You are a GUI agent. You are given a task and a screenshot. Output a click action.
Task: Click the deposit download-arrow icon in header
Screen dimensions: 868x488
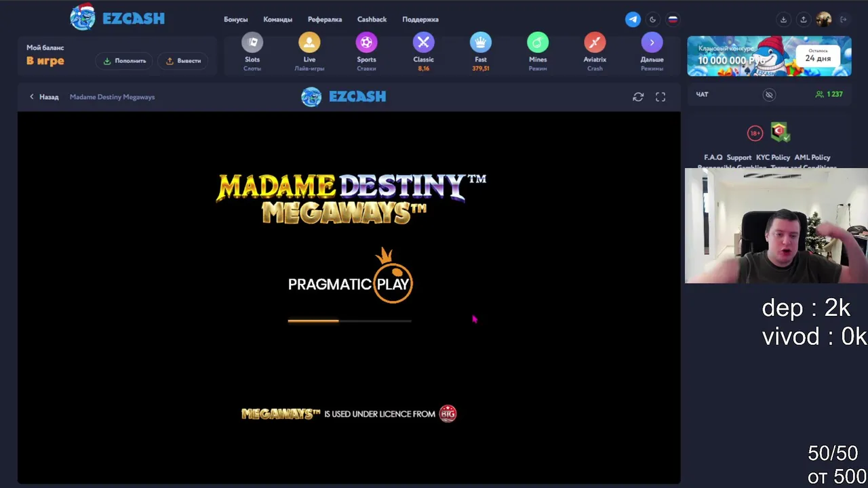click(783, 20)
